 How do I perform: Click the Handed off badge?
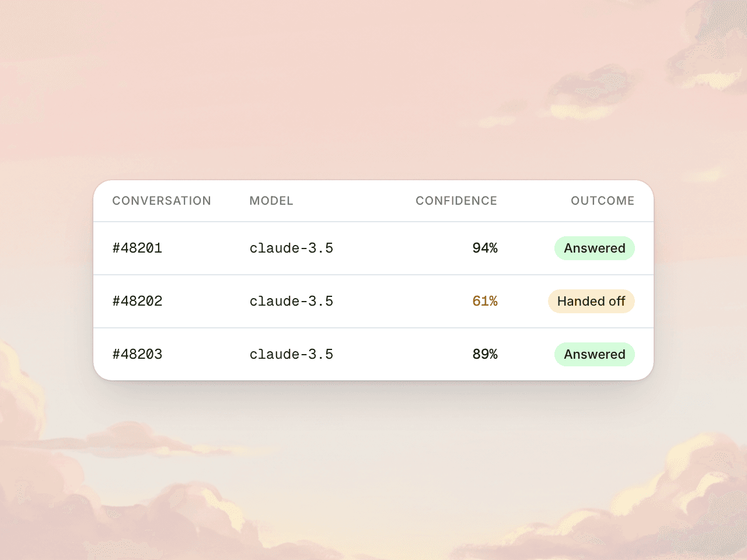591,301
